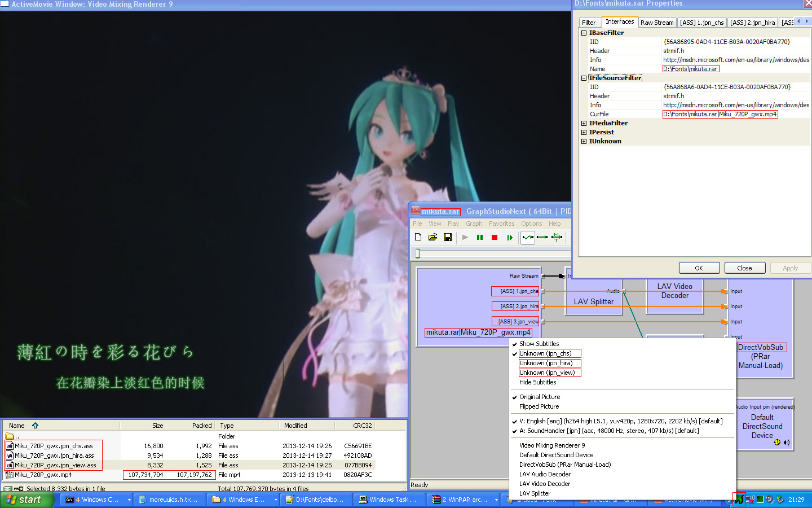Screen dimensions: 812x508
Task: Click the Save graph floppy icon
Action: [x=448, y=238]
